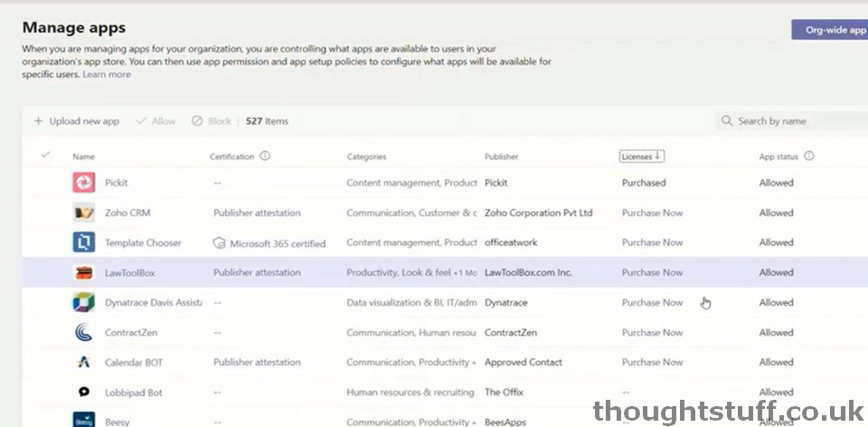Click Purchase Now for Calendar BOT

652,362
